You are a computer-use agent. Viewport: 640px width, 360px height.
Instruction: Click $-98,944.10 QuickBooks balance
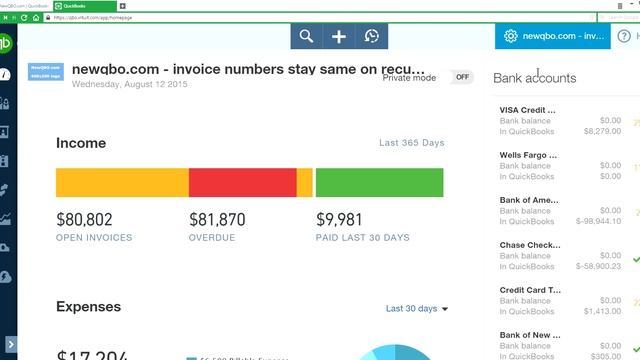point(598,221)
